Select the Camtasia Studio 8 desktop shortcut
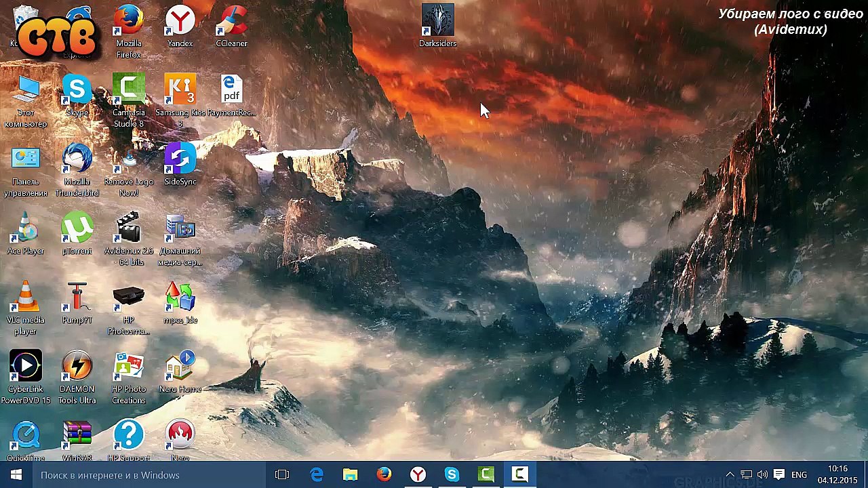868x488 pixels. [128, 102]
